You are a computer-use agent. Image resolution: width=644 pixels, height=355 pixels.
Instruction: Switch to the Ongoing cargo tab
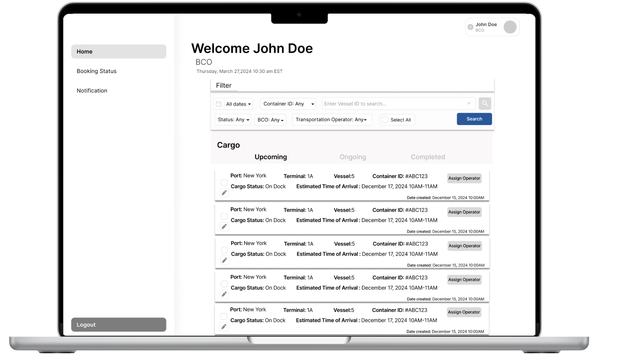point(352,157)
